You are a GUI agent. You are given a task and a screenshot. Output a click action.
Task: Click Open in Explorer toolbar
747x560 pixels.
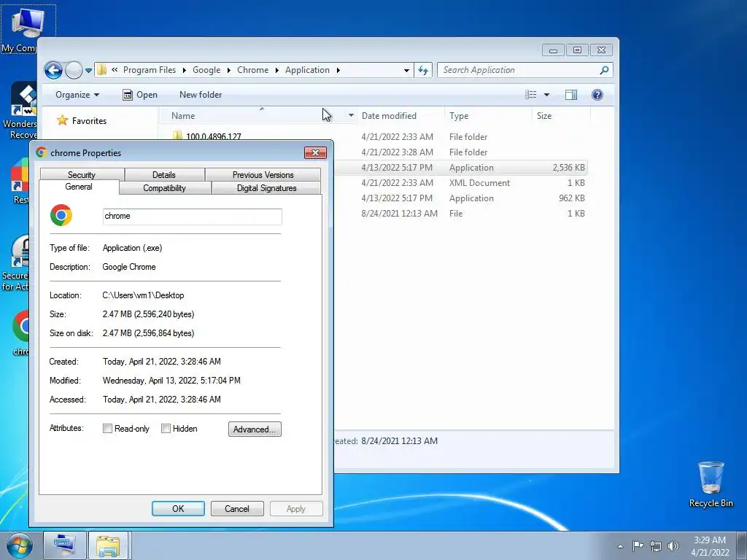[x=140, y=95]
